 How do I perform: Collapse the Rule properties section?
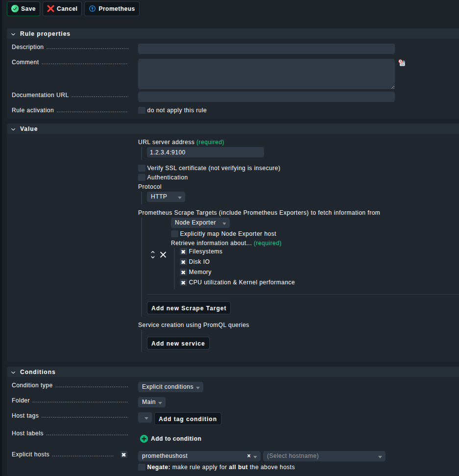14,34
